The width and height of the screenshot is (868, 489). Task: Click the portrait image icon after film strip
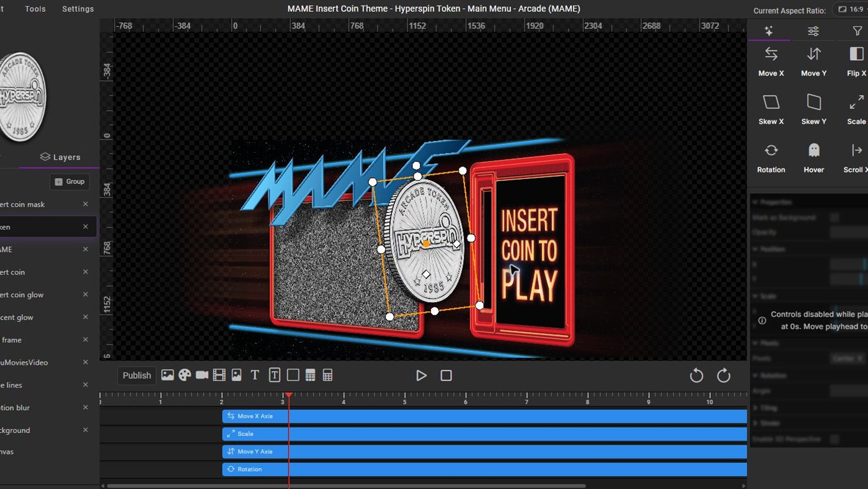point(236,375)
